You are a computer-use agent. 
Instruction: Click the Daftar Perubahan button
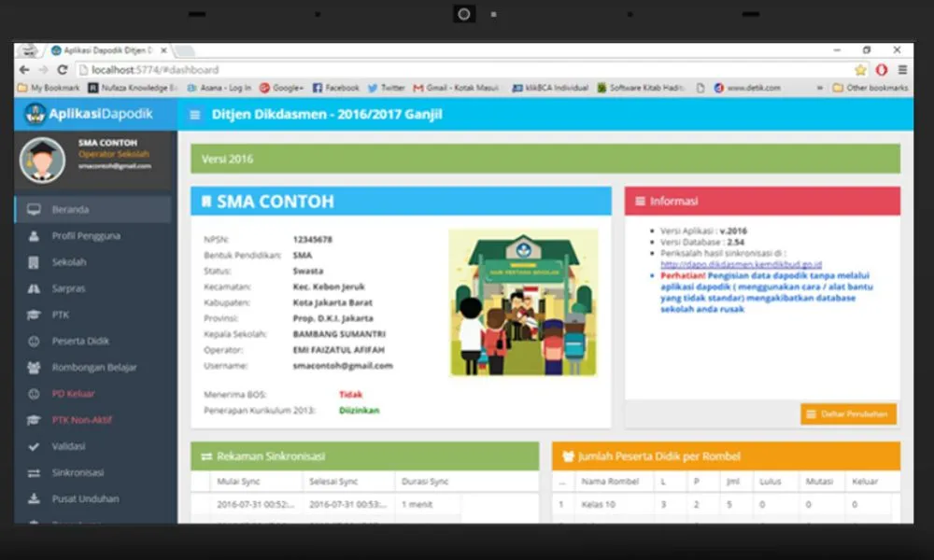(x=848, y=413)
